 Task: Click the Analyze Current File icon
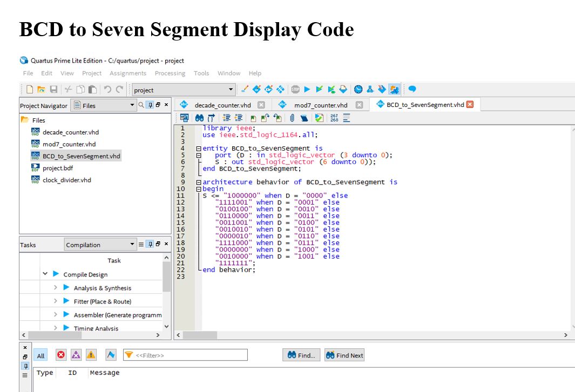319,118
